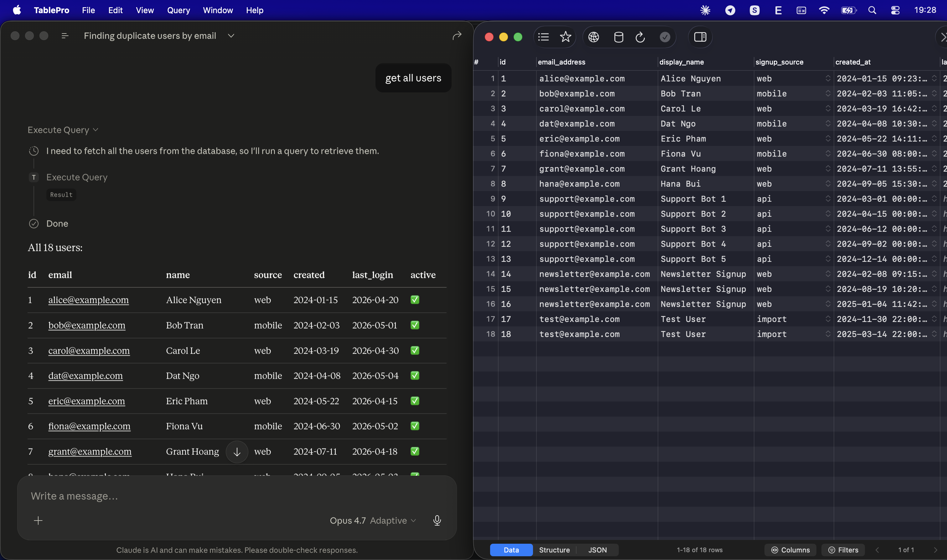Switch to the Structure tab

click(554, 550)
